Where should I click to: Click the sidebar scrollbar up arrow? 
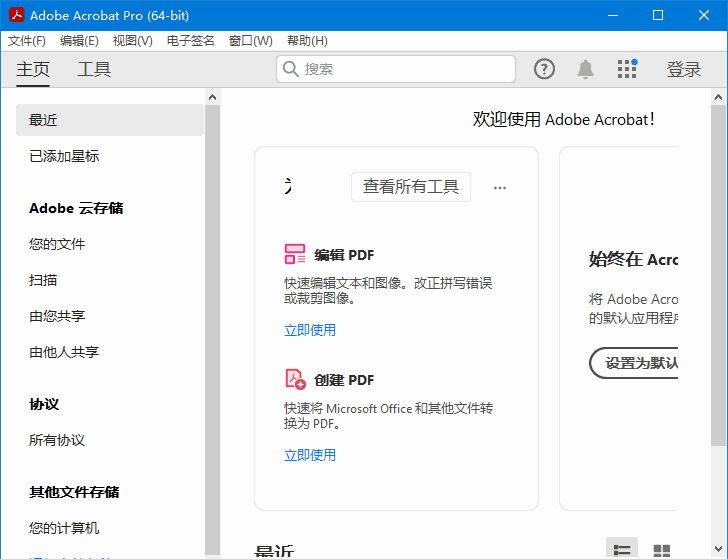[x=212, y=97]
